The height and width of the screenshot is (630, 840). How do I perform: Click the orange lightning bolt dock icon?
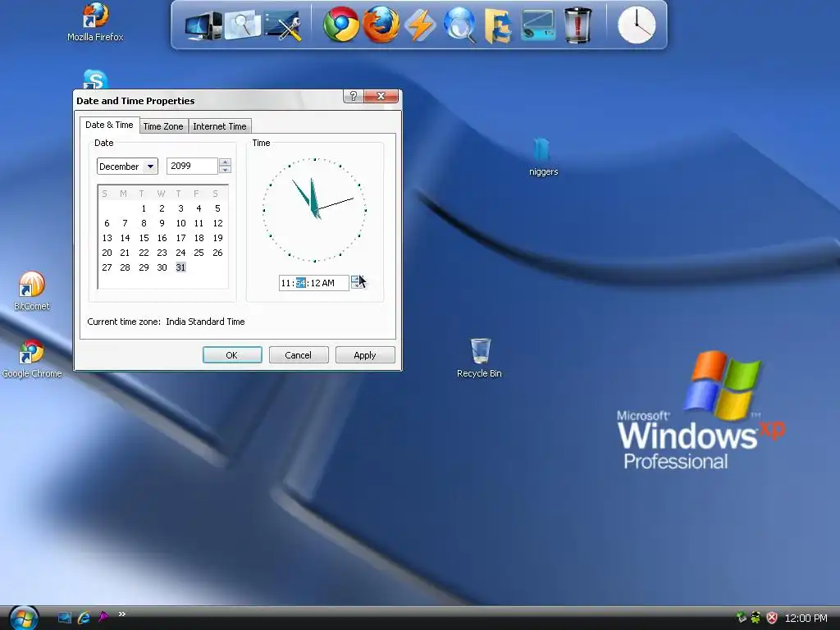click(420, 25)
